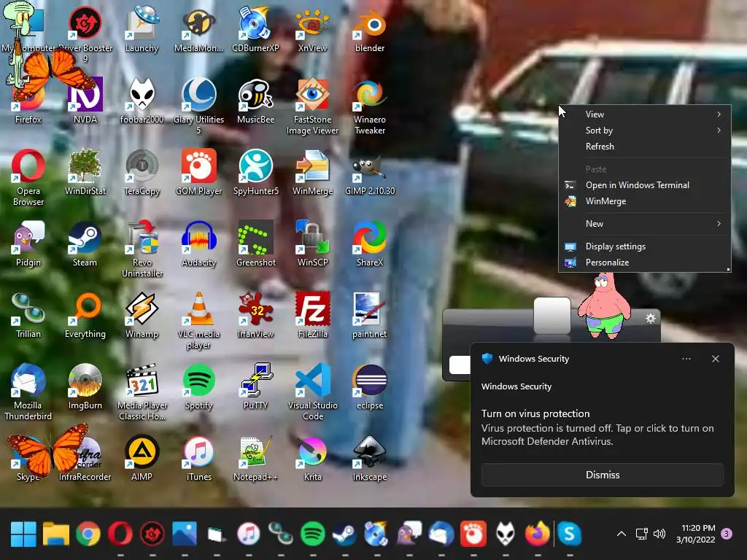747x560 pixels.
Task: Click the Greenshot desktop shortcut
Action: (x=255, y=243)
